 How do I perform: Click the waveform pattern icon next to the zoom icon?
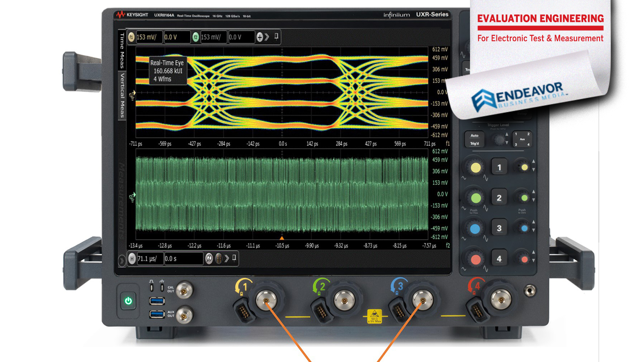218,259
